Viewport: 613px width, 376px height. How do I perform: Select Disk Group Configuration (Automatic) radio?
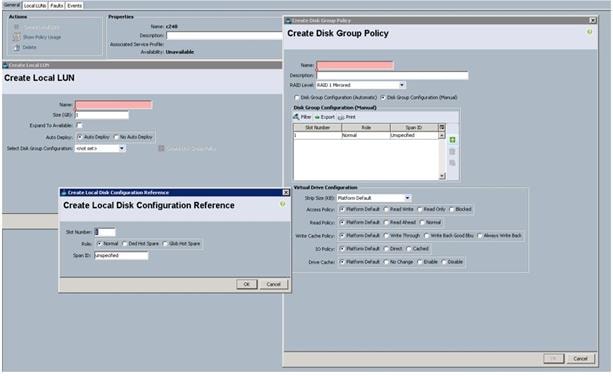coord(297,98)
